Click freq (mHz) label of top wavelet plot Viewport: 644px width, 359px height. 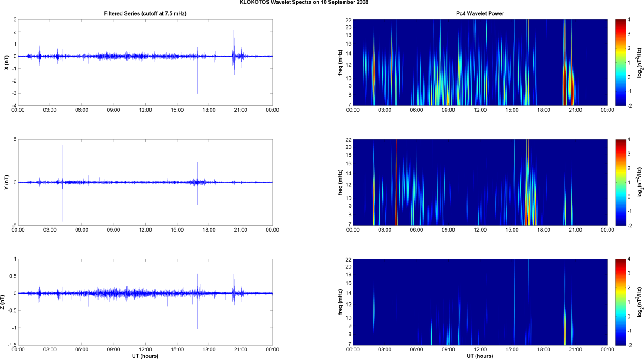340,62
